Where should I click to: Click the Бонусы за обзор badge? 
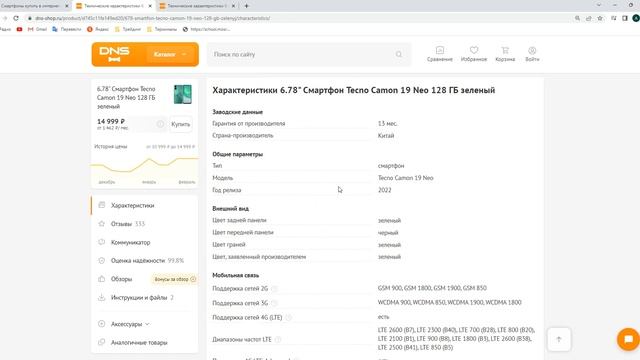pyautogui.click(x=175, y=279)
